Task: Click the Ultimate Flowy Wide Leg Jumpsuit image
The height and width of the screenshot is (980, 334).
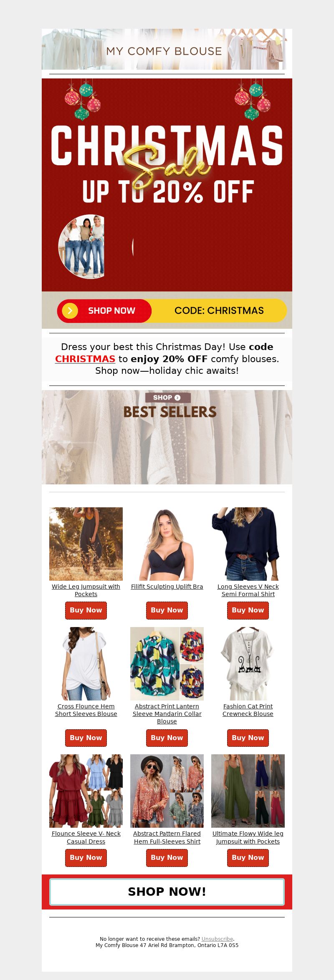Action: point(248,791)
